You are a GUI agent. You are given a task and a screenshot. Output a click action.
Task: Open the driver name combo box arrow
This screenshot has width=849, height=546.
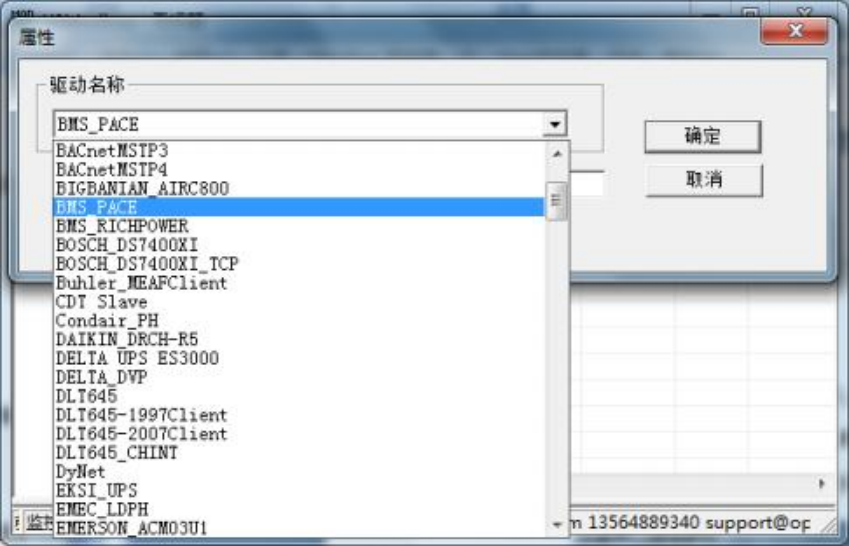point(554,125)
